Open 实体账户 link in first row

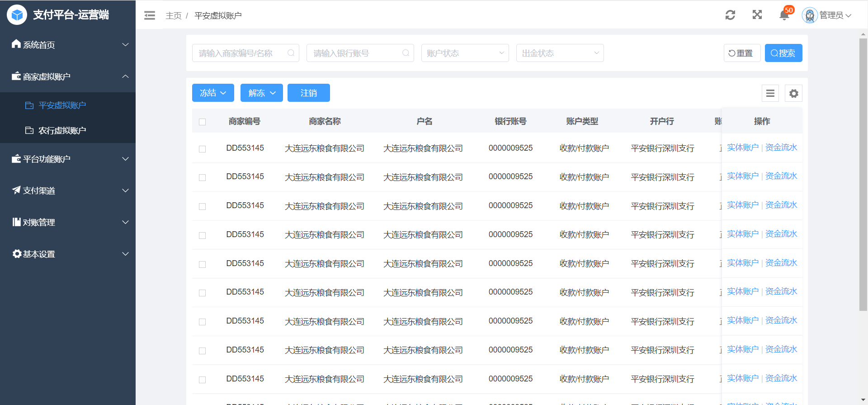[743, 148]
